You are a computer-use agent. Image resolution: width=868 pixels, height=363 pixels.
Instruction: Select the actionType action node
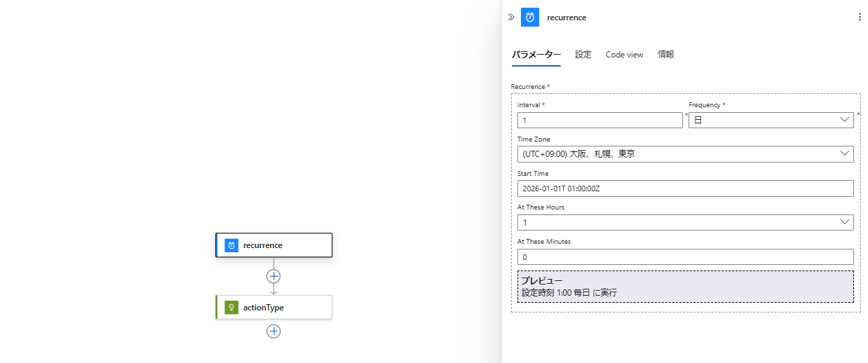(273, 307)
